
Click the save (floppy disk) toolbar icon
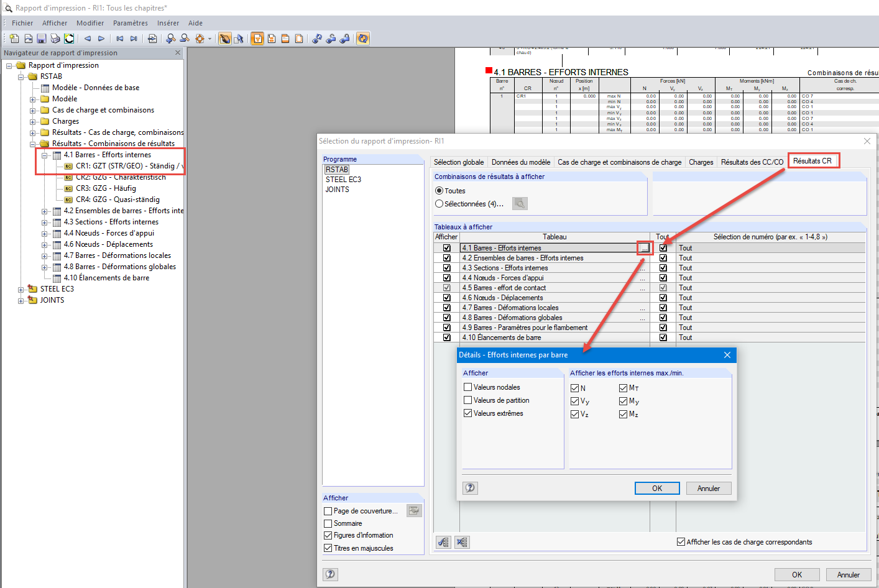click(42, 39)
